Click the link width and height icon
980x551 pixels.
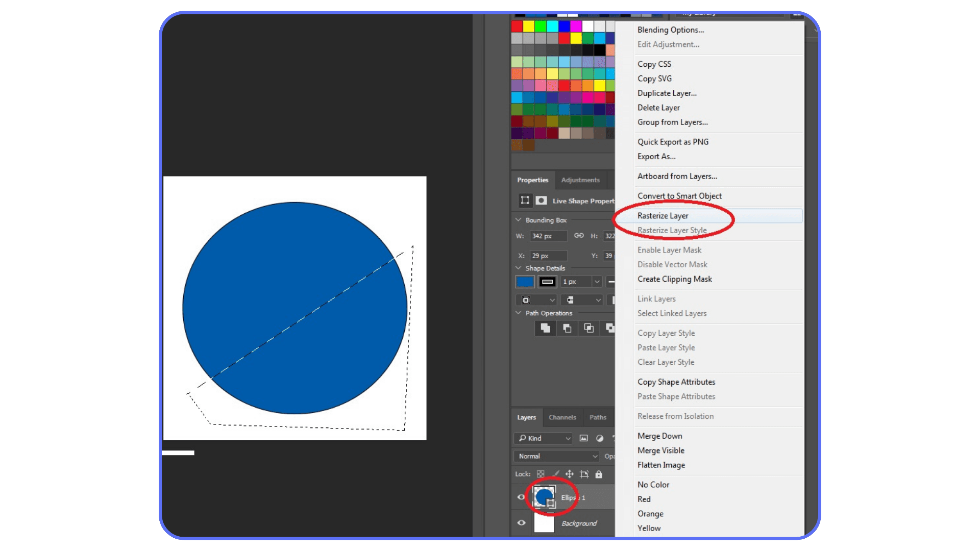[579, 236]
